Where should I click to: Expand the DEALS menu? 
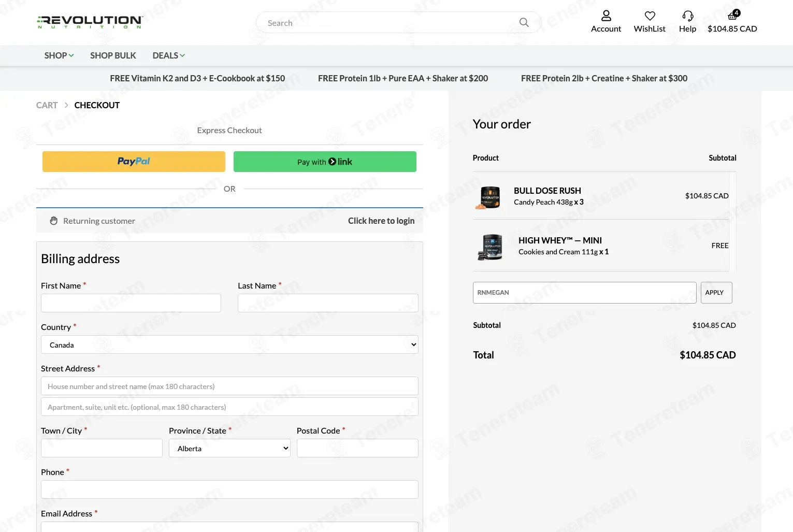[169, 55]
